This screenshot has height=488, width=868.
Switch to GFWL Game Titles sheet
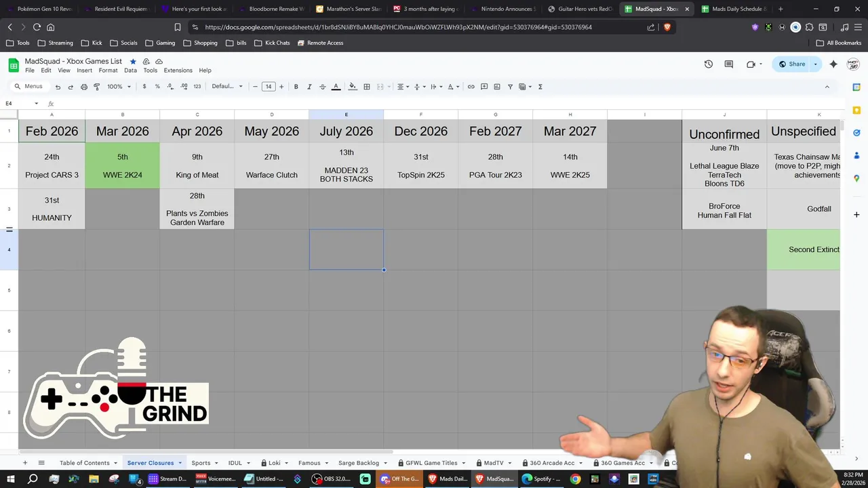[431, 463]
